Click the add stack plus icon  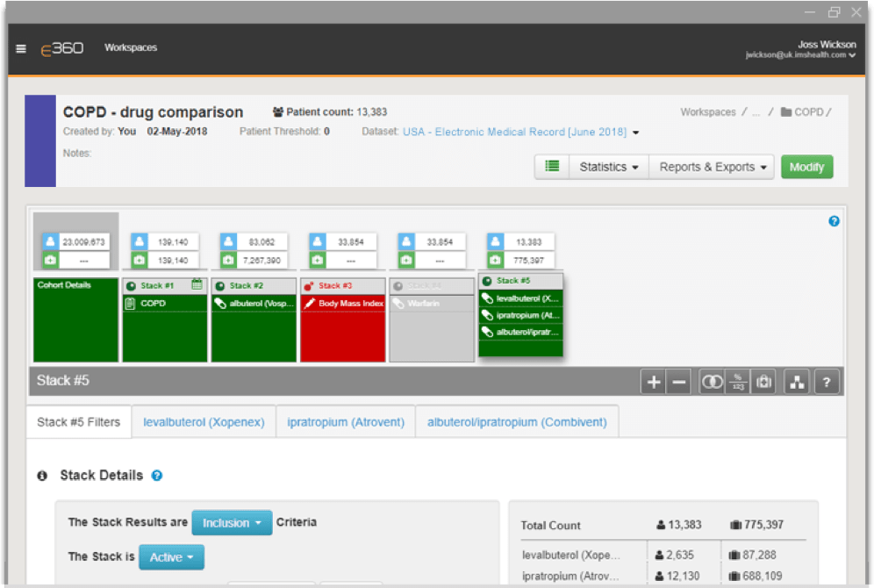pos(654,382)
